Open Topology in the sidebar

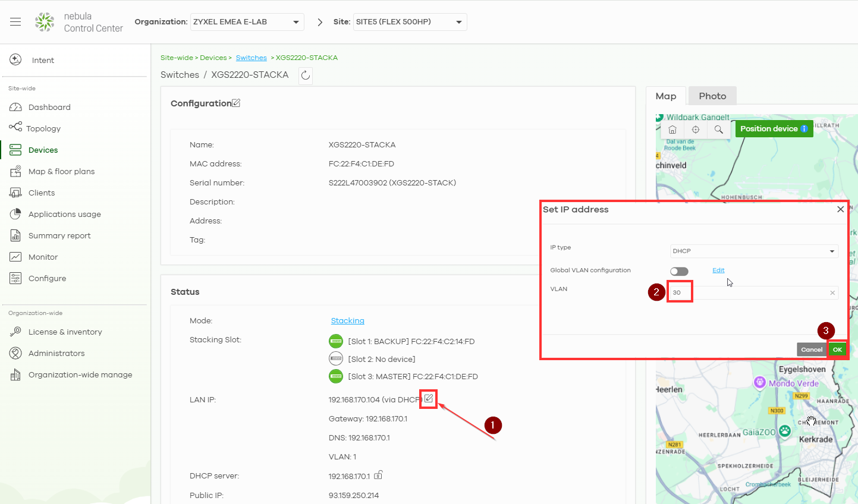[43, 128]
